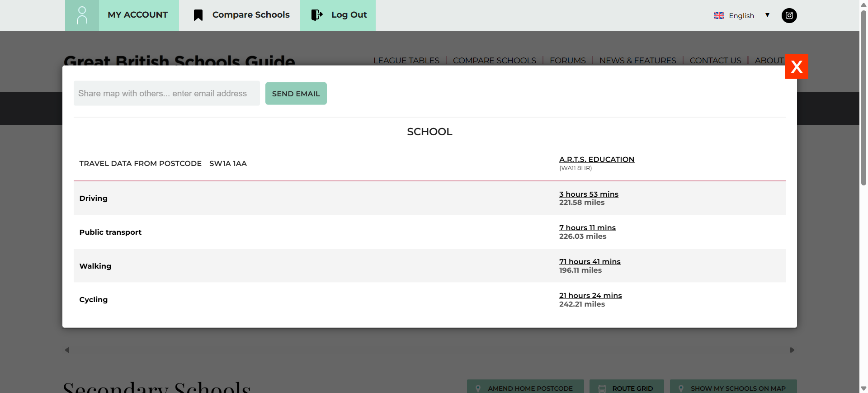Focus the share map email address field
The width and height of the screenshot is (868, 393).
coord(167,93)
